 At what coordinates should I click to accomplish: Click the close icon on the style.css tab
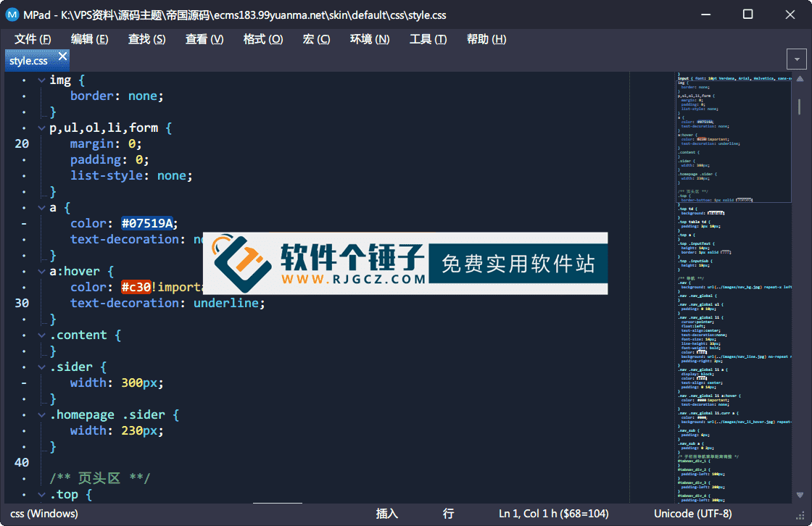62,55
